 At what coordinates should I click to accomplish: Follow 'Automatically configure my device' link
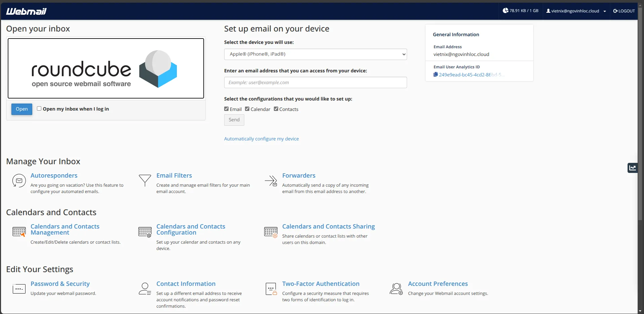pos(261,139)
